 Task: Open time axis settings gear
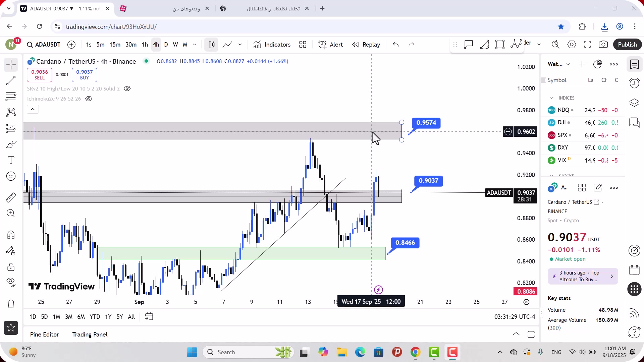(526, 302)
